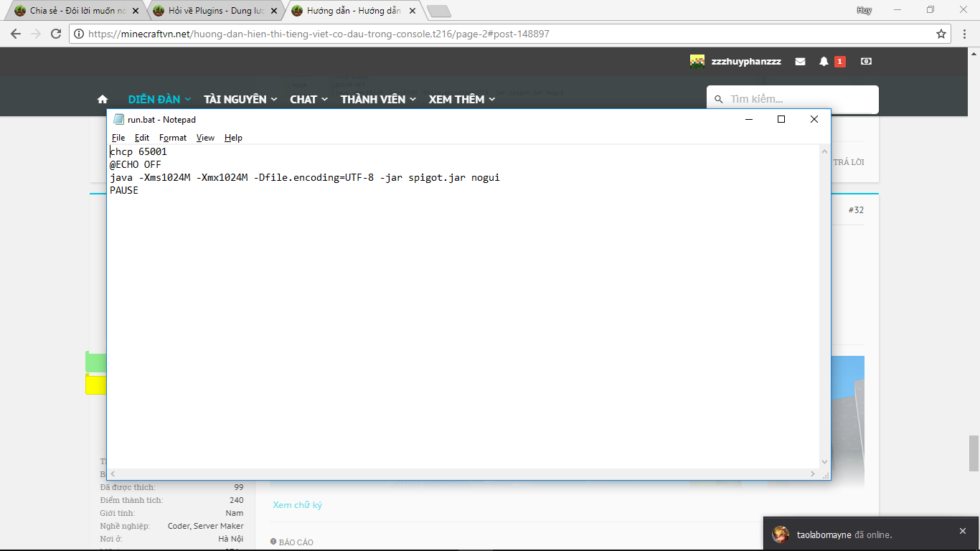Image resolution: width=980 pixels, height=551 pixels.
Task: Click Notepad vertical scroll down arrow
Action: 824,462
